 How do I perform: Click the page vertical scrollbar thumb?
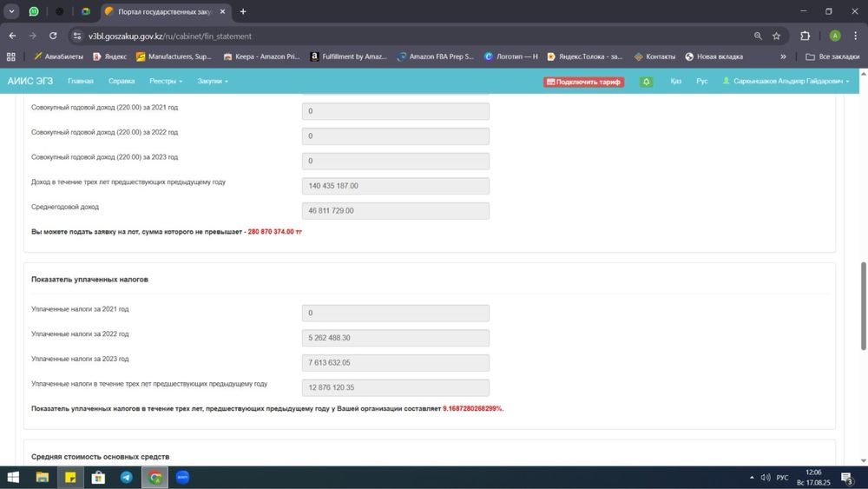coord(863,306)
